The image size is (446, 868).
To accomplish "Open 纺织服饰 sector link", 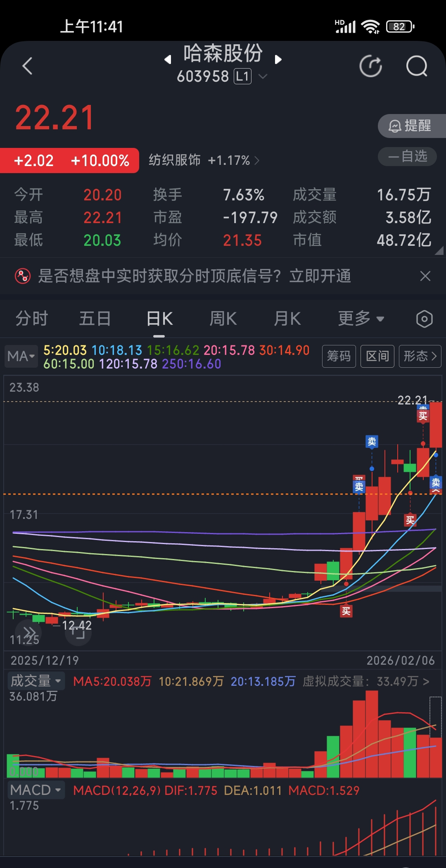I will [x=204, y=160].
